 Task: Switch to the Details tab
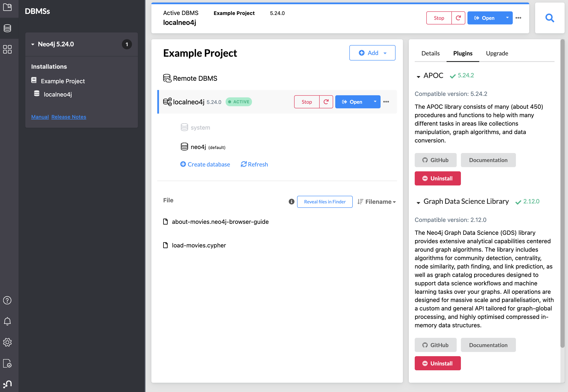click(430, 53)
